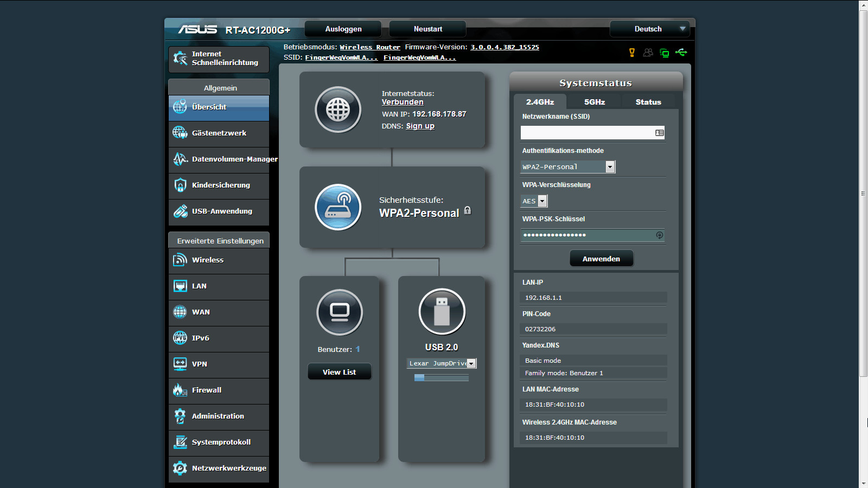Viewport: 868px width, 488px height.
Task: Open USB-Anwendung in the sidebar
Action: click(x=219, y=211)
